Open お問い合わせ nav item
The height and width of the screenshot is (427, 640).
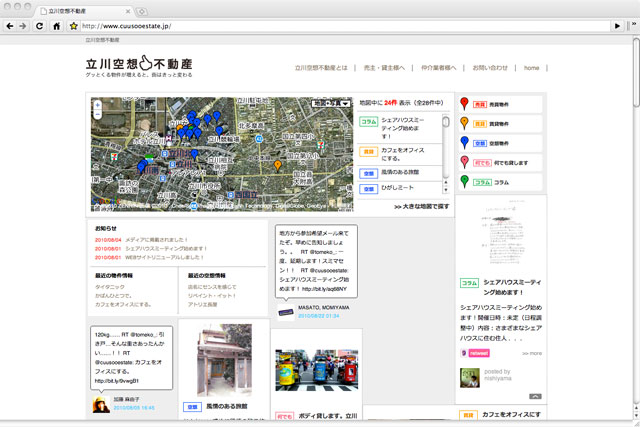pyautogui.click(x=490, y=68)
